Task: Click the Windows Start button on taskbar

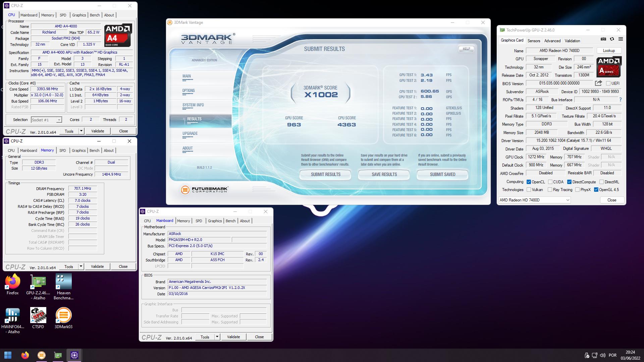Action: click(8, 355)
